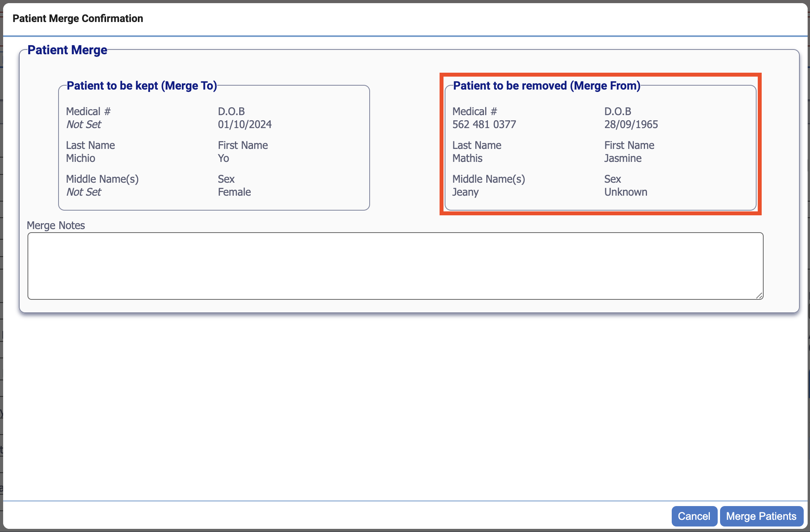This screenshot has width=810, height=532.
Task: Click the first name Jasmine
Action: click(x=623, y=158)
